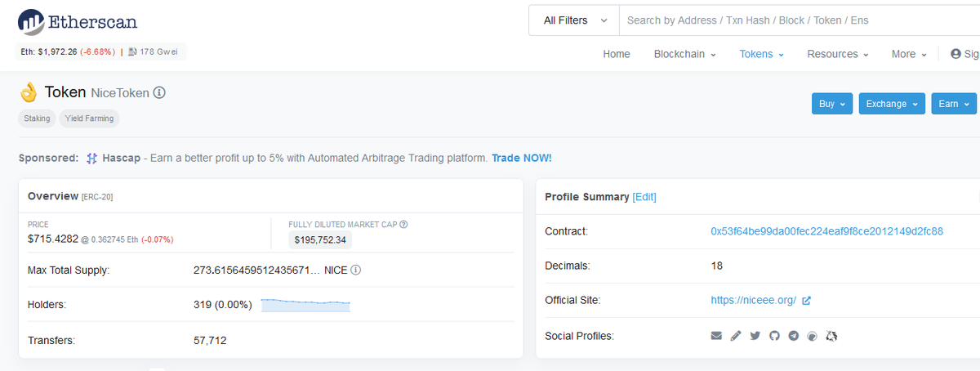Open the contract address 0x53f64be9... link

point(827,231)
